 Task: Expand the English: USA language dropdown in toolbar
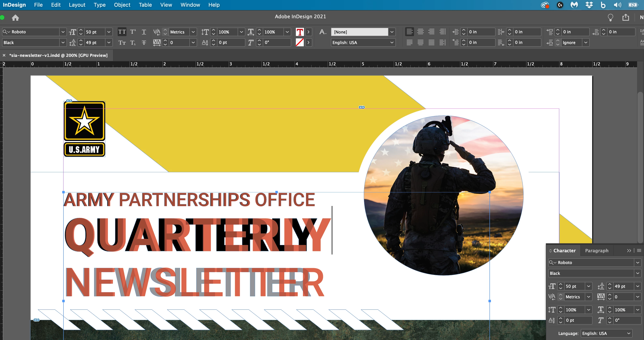click(x=392, y=43)
